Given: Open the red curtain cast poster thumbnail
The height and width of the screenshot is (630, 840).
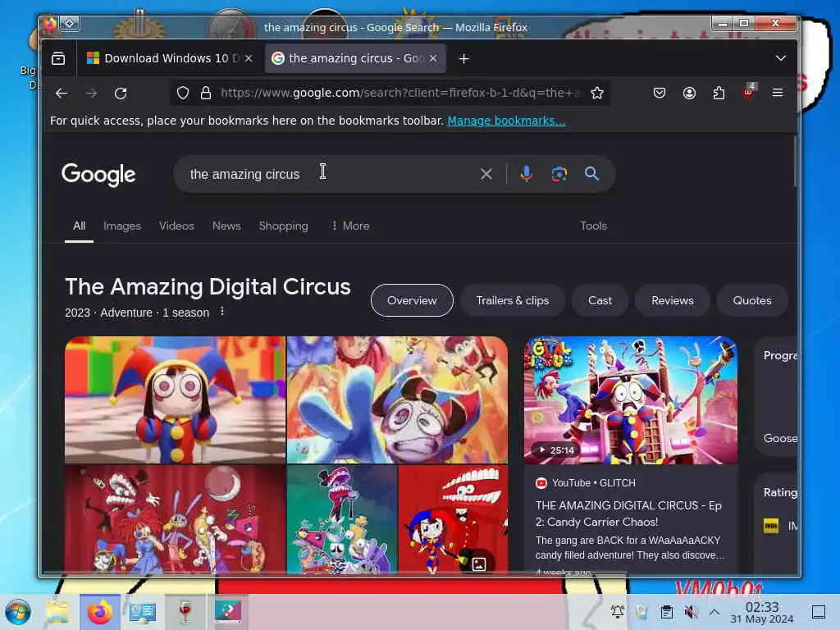Looking at the screenshot, I should (x=176, y=518).
